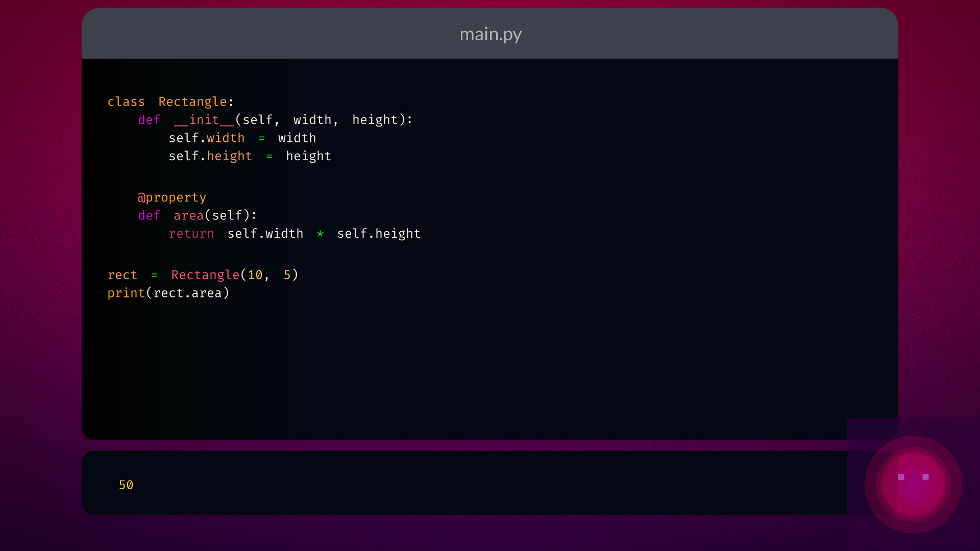Click the area method name
The width and height of the screenshot is (980, 551).
coord(188,216)
